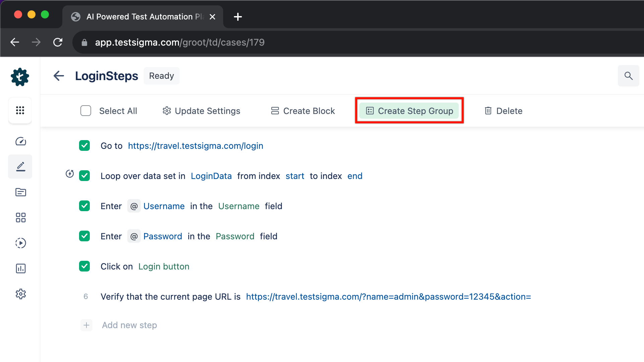Click the Delete button
Viewport: 644px width, 362px height.
click(x=503, y=111)
